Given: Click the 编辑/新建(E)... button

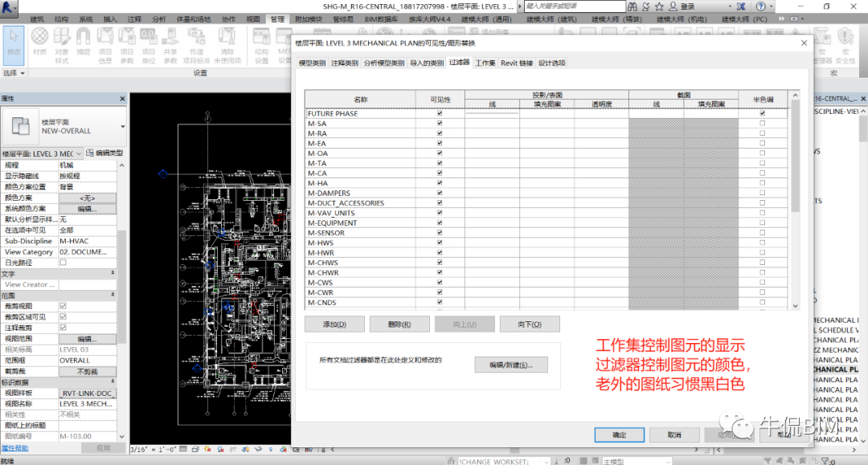Looking at the screenshot, I should [511, 365].
